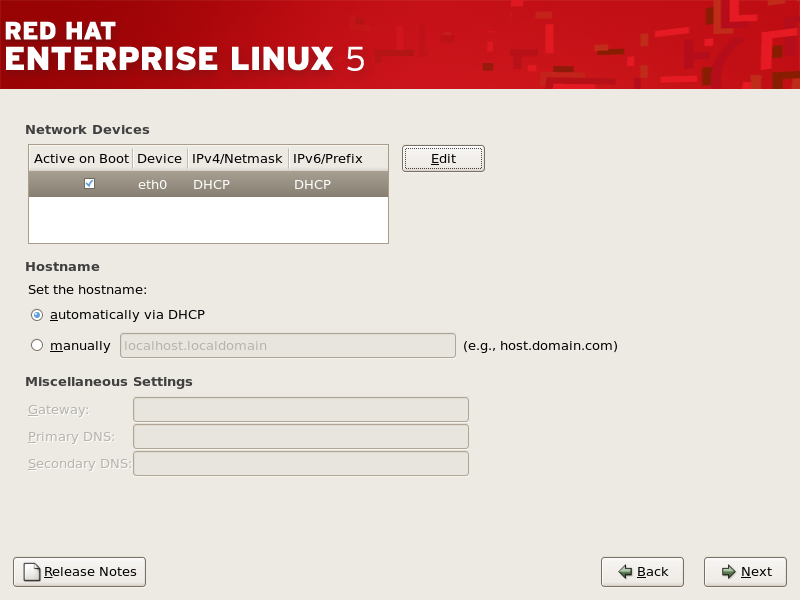Viewport: 800px width, 600px height.
Task: Click Edit to modify network device settings
Action: [443, 158]
